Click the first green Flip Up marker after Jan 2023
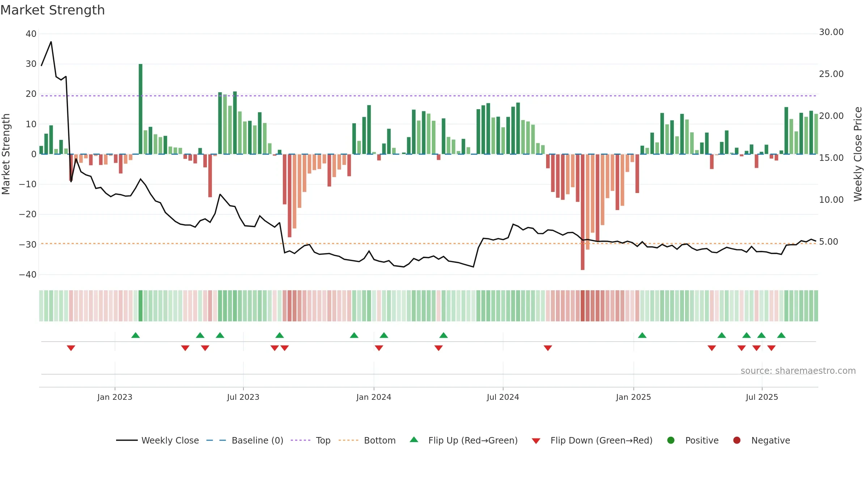The height and width of the screenshot is (488, 868). pyautogui.click(x=136, y=335)
